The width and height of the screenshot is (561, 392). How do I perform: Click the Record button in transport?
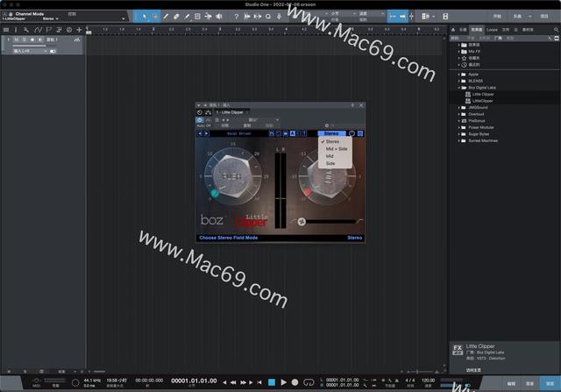295,381
